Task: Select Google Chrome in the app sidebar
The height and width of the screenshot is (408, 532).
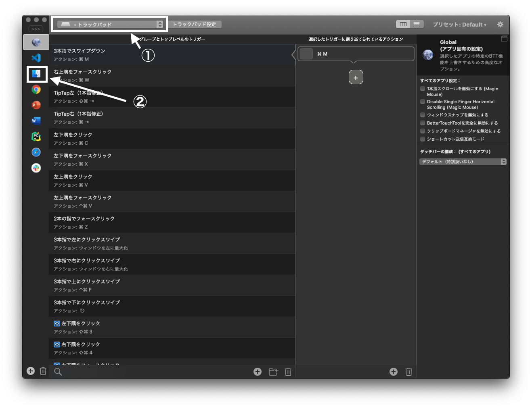Action: tap(36, 90)
